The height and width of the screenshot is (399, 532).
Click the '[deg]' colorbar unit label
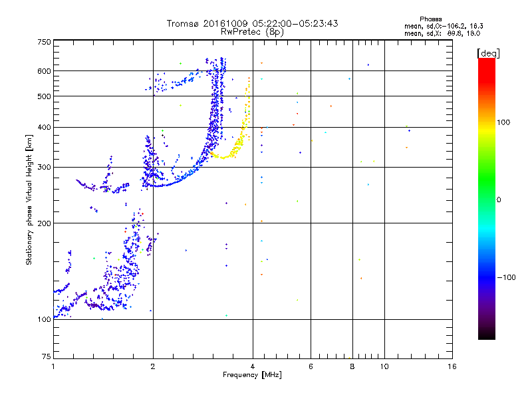pos(488,53)
